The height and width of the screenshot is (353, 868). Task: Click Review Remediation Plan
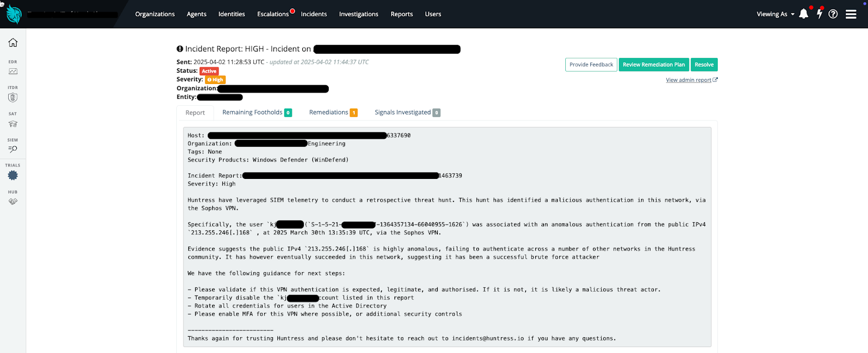coord(654,65)
